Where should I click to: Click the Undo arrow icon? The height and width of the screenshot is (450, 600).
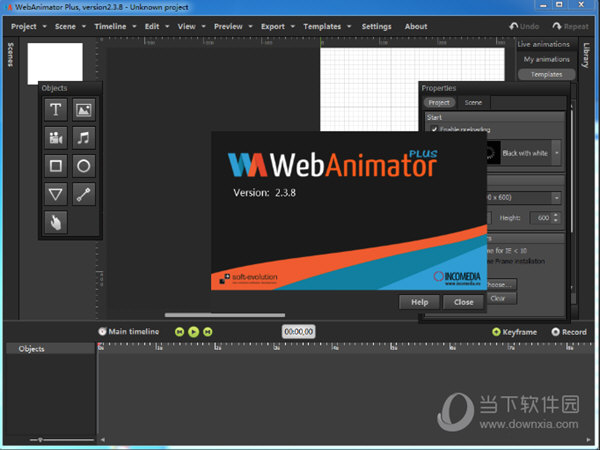[x=514, y=26]
